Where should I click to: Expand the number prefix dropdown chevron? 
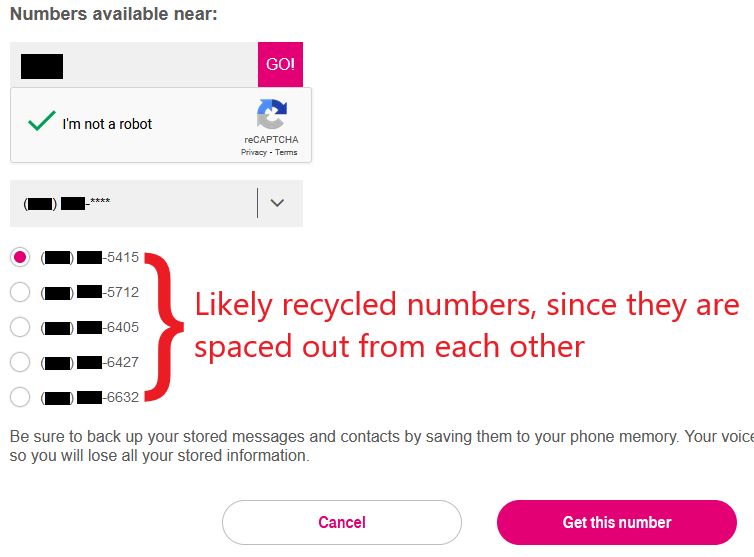277,203
